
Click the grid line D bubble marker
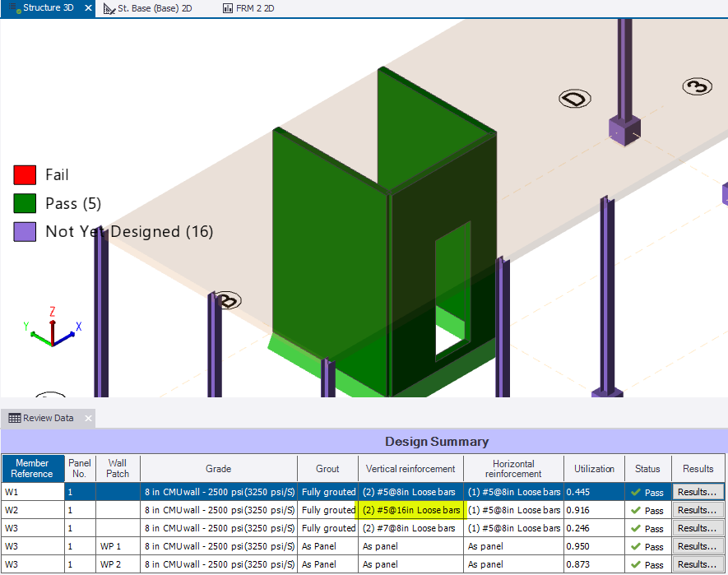(575, 99)
